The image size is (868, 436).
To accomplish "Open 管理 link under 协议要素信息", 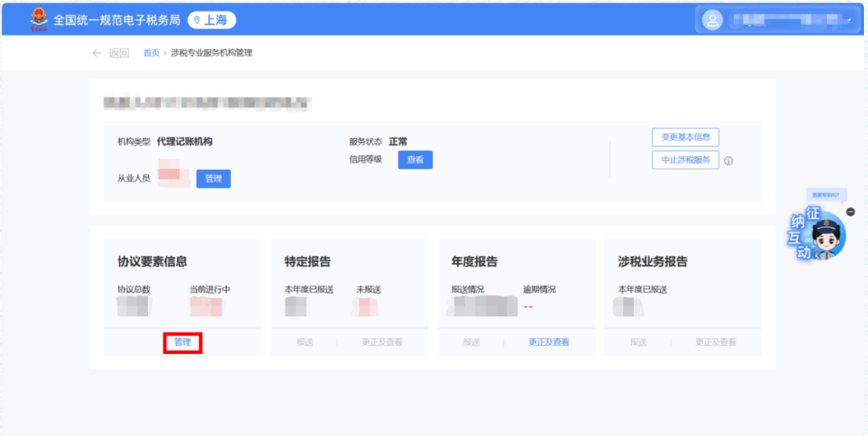I will 182,343.
